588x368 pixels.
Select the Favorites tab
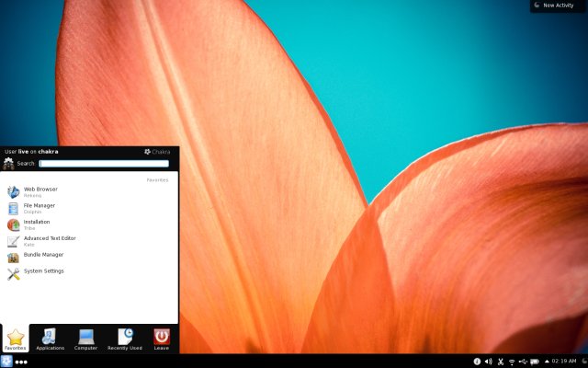point(15,339)
